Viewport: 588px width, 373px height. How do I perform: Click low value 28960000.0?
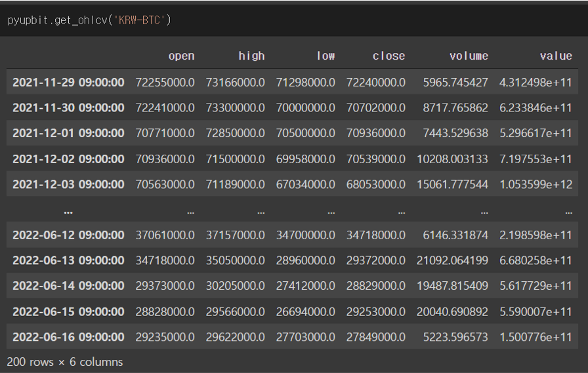click(306, 261)
